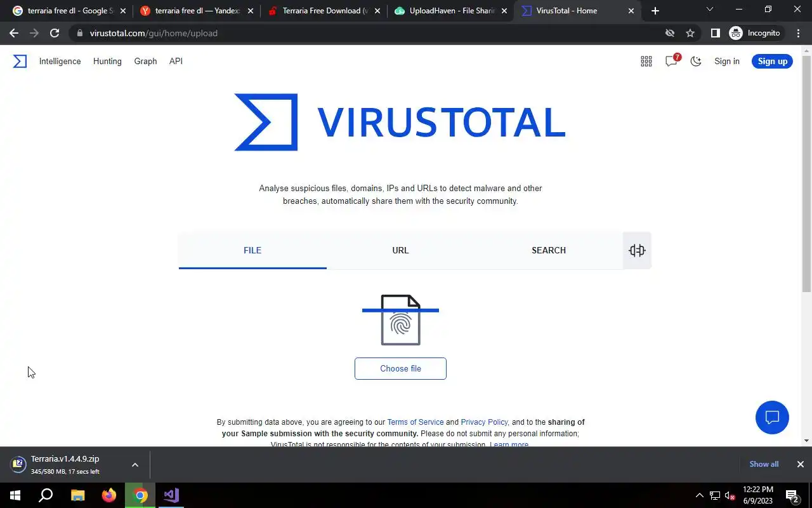Image resolution: width=812 pixels, height=508 pixels.
Task: Open Firefox from the taskbar
Action: click(x=108, y=495)
